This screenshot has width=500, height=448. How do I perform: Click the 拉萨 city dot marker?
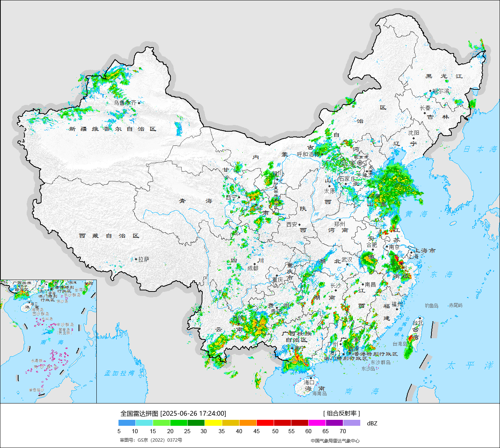pos(136,259)
